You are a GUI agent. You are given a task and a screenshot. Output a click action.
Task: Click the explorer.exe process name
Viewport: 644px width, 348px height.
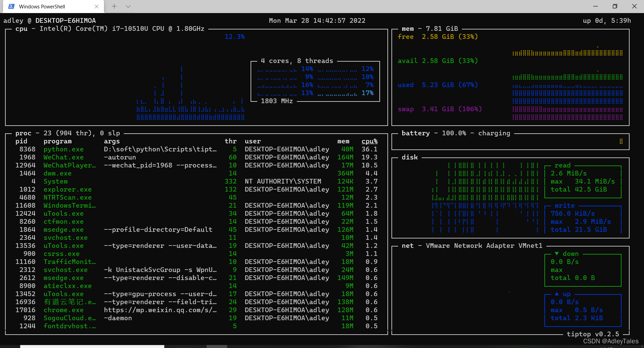tap(68, 190)
